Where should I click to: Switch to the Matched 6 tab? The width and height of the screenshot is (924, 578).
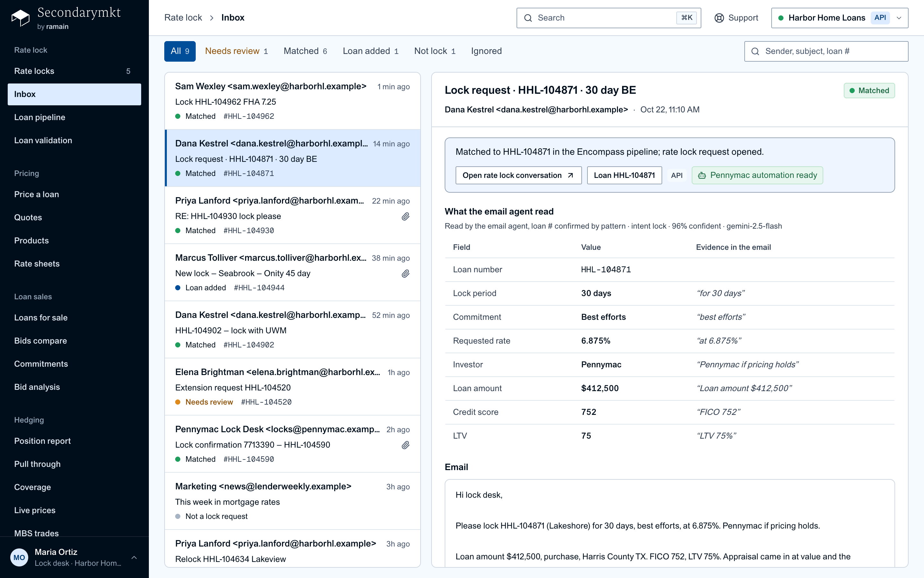[305, 51]
